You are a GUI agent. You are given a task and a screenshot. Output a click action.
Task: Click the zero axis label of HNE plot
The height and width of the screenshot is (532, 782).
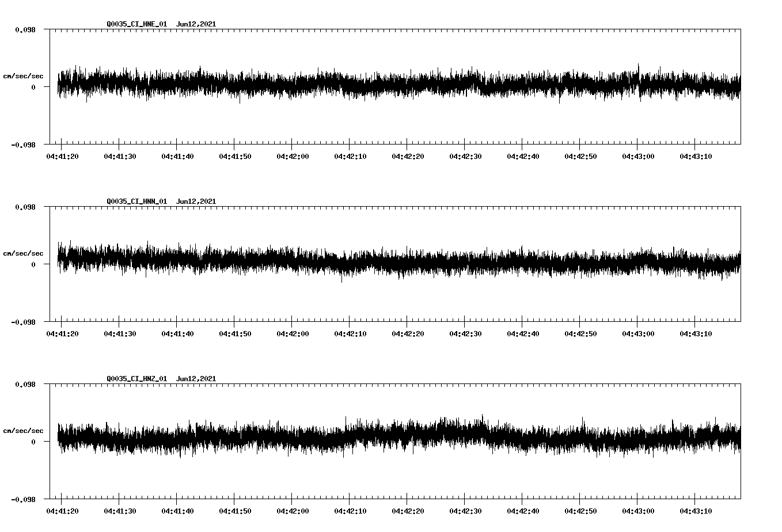(33, 87)
